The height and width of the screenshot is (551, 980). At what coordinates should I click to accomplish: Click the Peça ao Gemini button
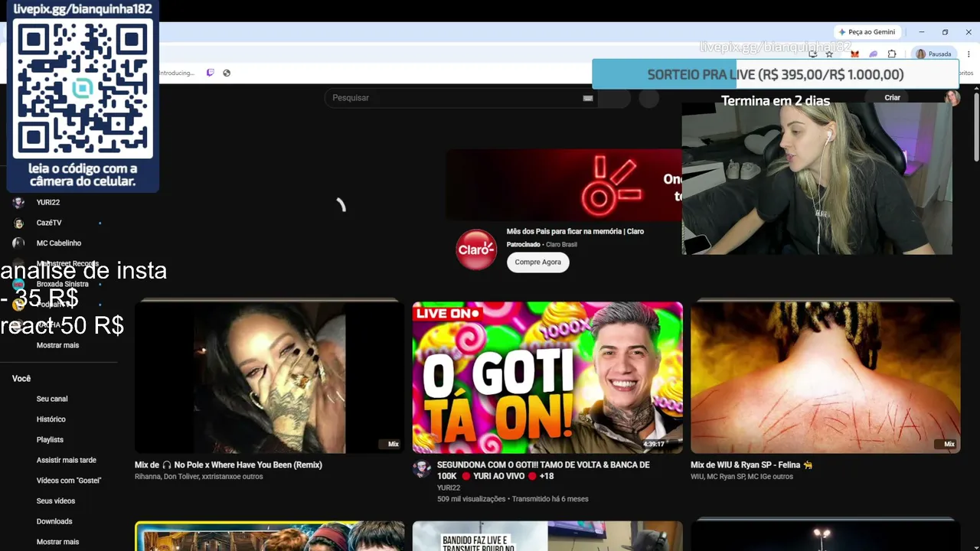867,32
